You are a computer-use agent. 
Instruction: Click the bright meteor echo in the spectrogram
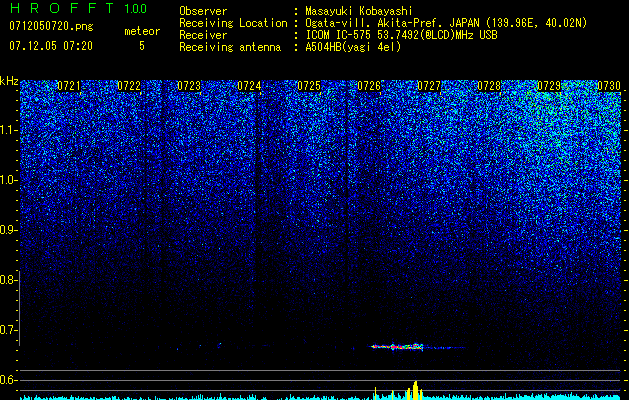[396, 347]
